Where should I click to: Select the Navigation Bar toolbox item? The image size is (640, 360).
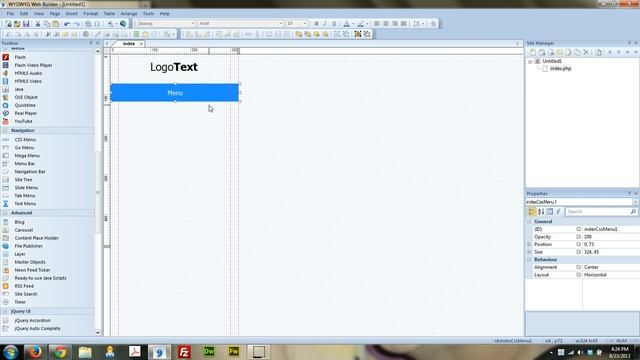[x=30, y=171]
